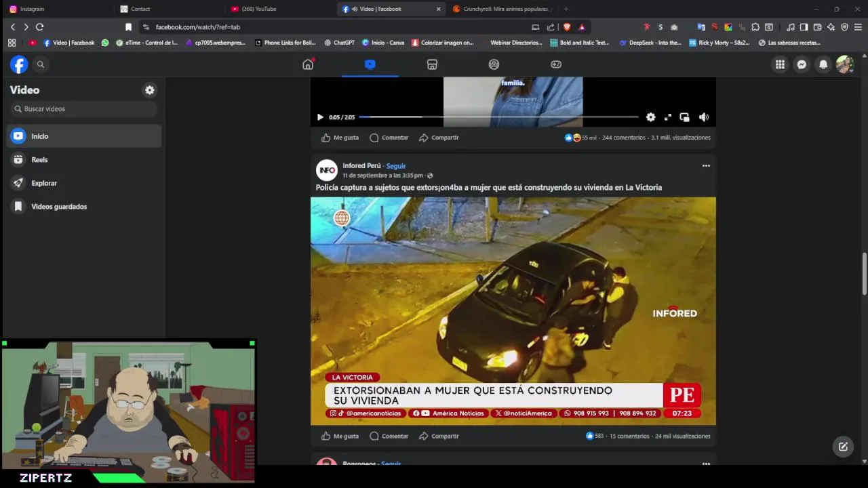This screenshot has height=488, width=868.
Task: View the 583 reactions on Infored post
Action: click(x=595, y=436)
